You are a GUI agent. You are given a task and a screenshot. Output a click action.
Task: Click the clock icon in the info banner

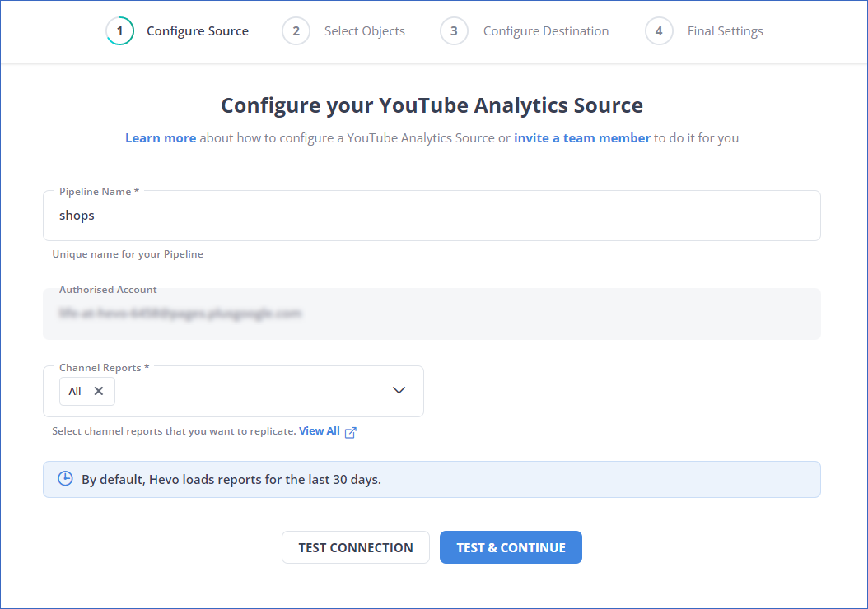65,478
